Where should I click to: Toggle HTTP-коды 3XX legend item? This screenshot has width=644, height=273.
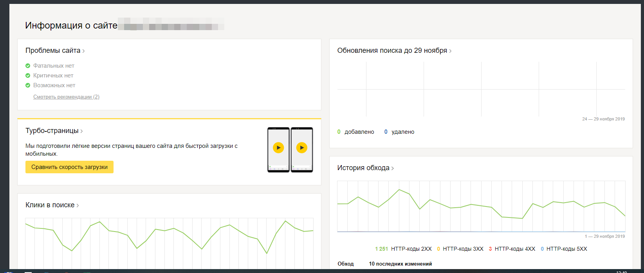(x=460, y=249)
